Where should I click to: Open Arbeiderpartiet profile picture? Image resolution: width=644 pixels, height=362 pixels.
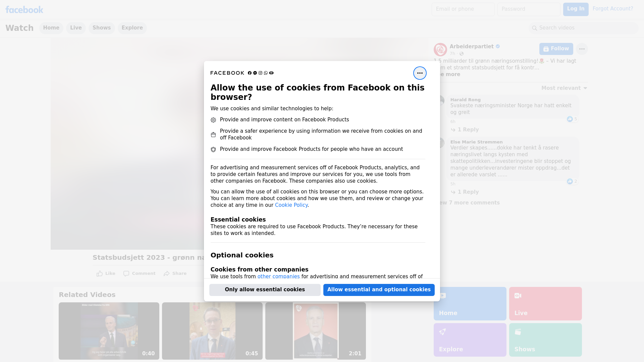click(x=440, y=49)
